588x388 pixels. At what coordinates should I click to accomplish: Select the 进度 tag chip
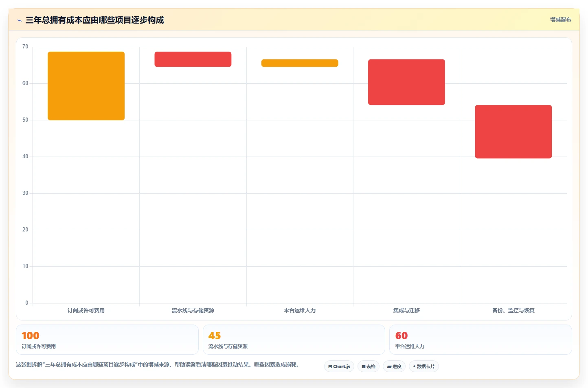click(394, 366)
